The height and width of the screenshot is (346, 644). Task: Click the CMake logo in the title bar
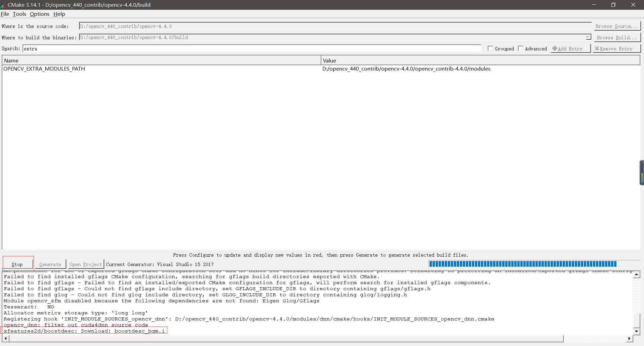tap(4, 4)
